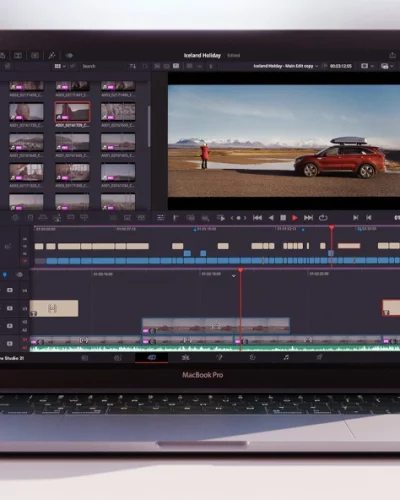The width and height of the screenshot is (400, 500).
Task: Toggle visibility of video track V2
Action: 10,326
